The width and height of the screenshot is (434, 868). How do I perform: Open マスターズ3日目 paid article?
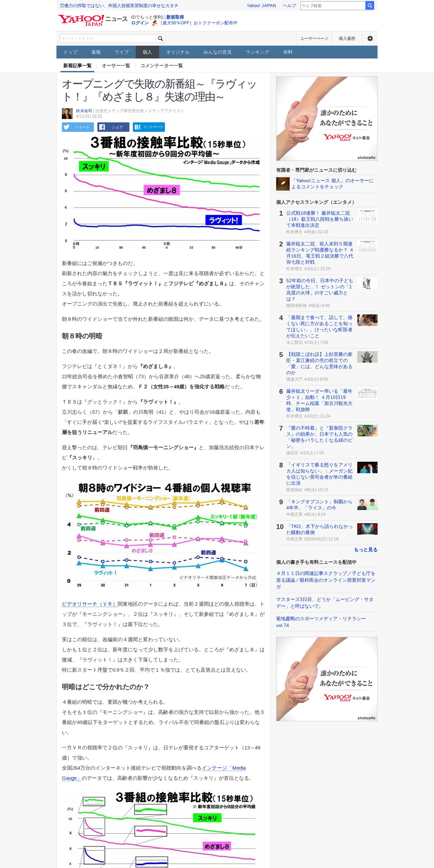coord(325,603)
